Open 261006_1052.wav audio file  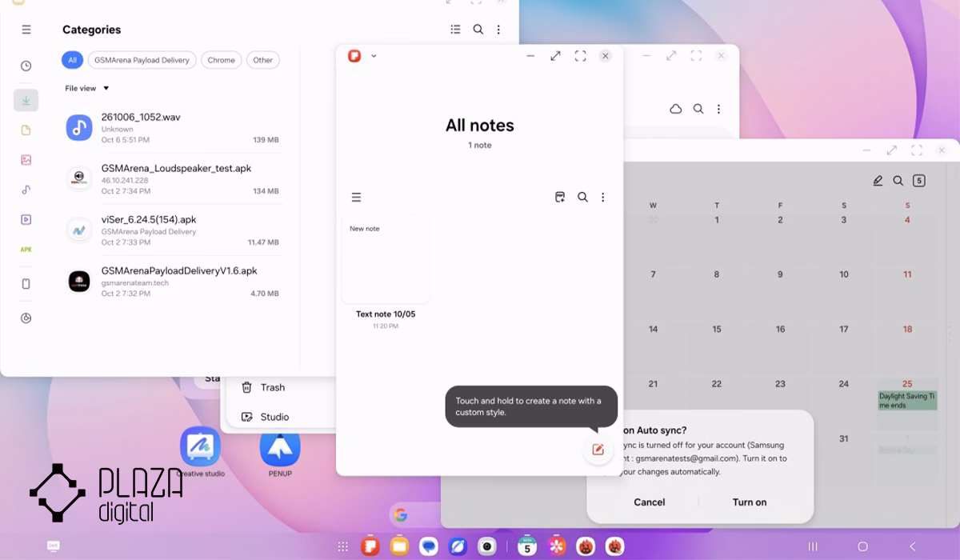pyautogui.click(x=174, y=128)
